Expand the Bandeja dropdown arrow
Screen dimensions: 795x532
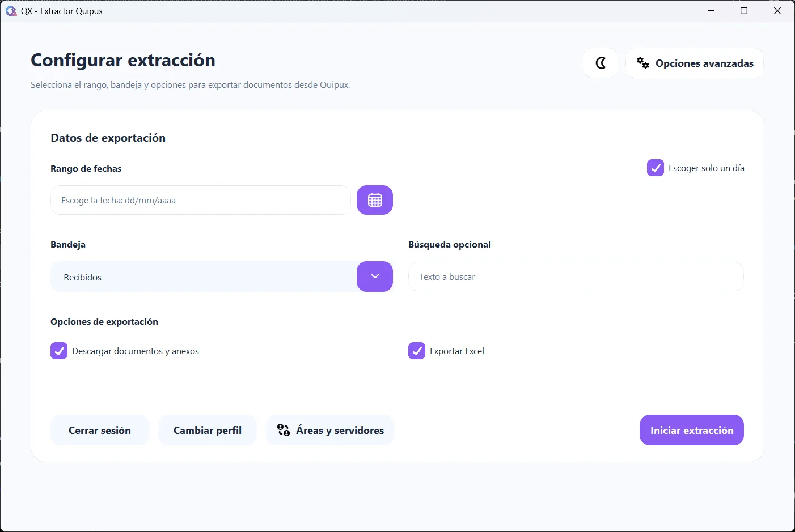pos(375,276)
